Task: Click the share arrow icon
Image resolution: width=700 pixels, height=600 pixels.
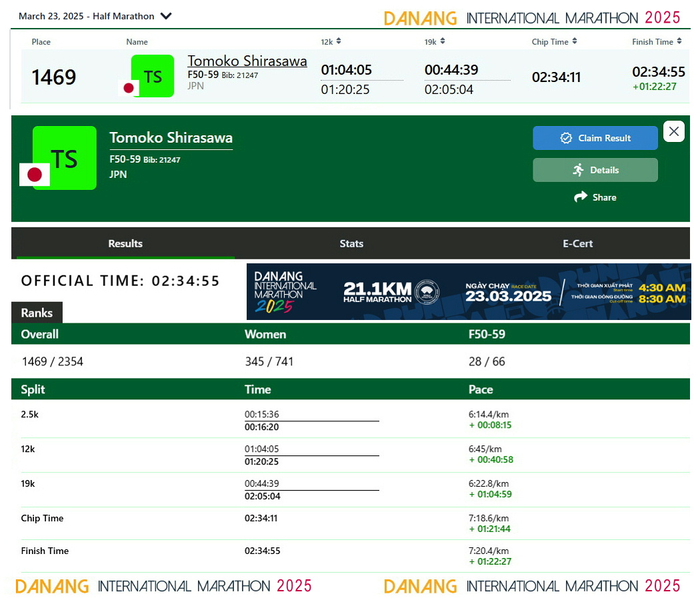Action: tap(581, 197)
